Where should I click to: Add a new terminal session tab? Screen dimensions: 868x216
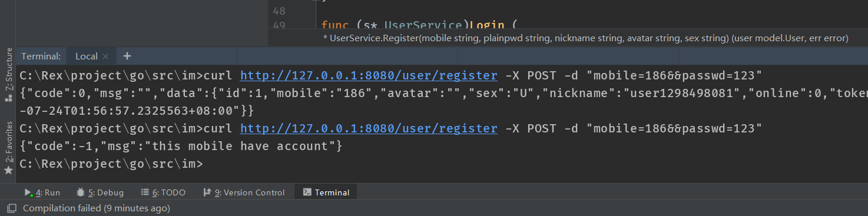tap(127, 57)
